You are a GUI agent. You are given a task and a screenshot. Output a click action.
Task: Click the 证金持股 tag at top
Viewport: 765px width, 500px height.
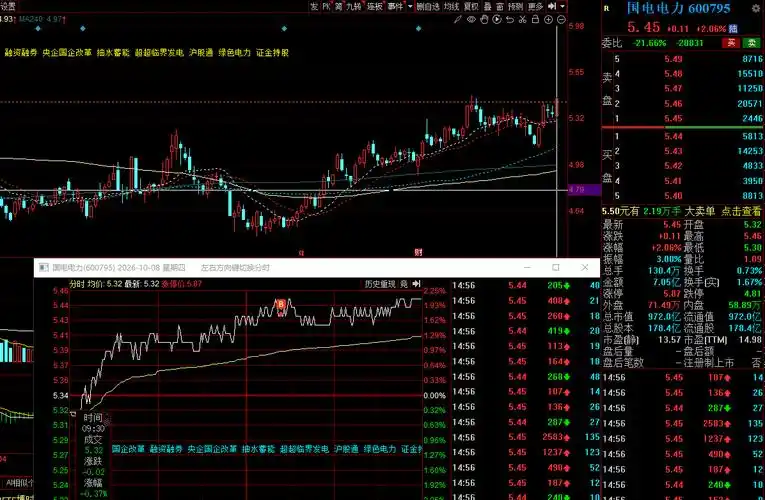click(273, 53)
